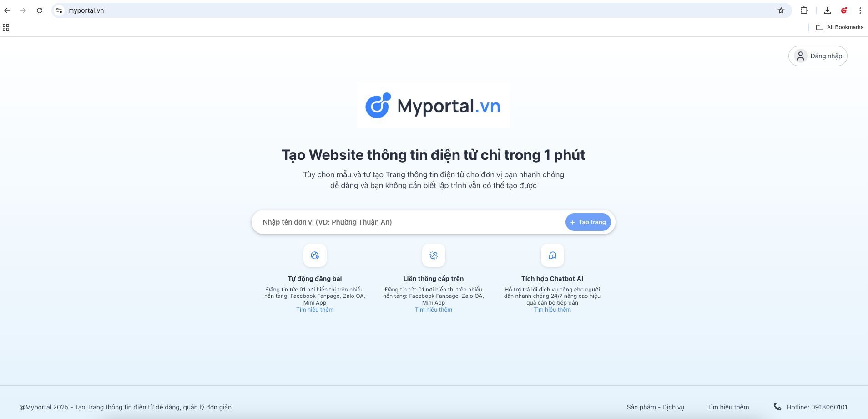
Task: View site information in address bar
Action: click(x=59, y=10)
